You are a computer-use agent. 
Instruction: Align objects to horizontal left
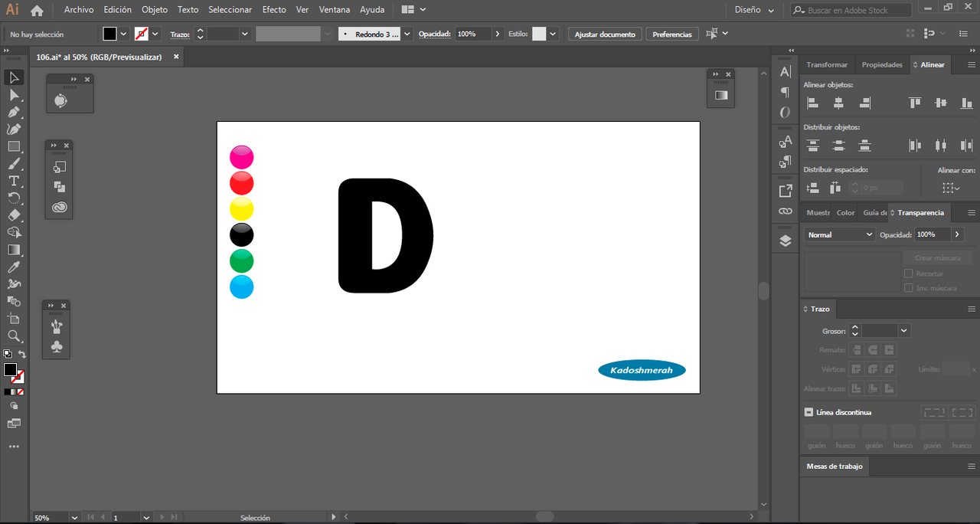coord(813,103)
